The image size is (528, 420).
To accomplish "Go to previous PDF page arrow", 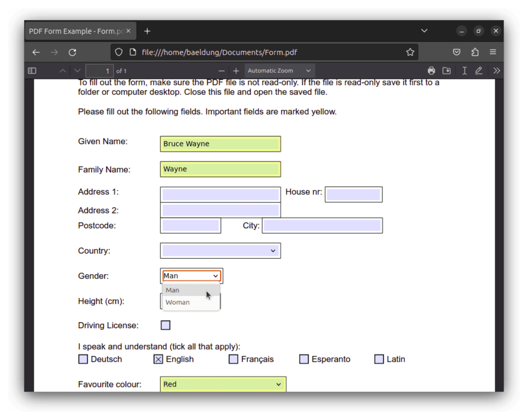I will click(62, 71).
